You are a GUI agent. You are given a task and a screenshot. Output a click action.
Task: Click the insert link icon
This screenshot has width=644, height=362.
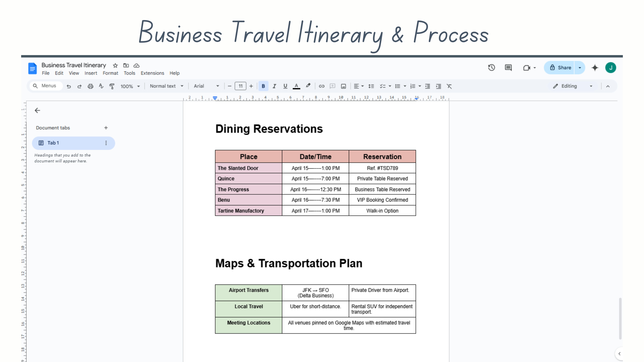[x=321, y=86]
